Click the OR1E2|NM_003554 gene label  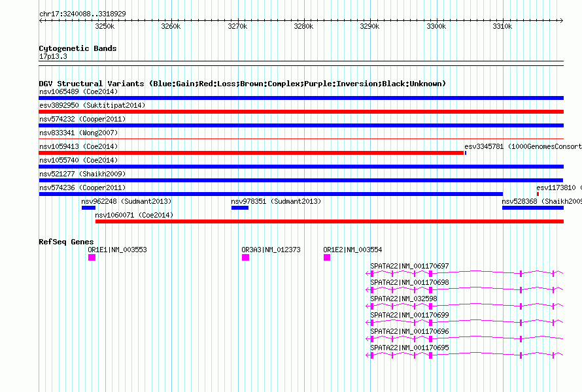352,250
